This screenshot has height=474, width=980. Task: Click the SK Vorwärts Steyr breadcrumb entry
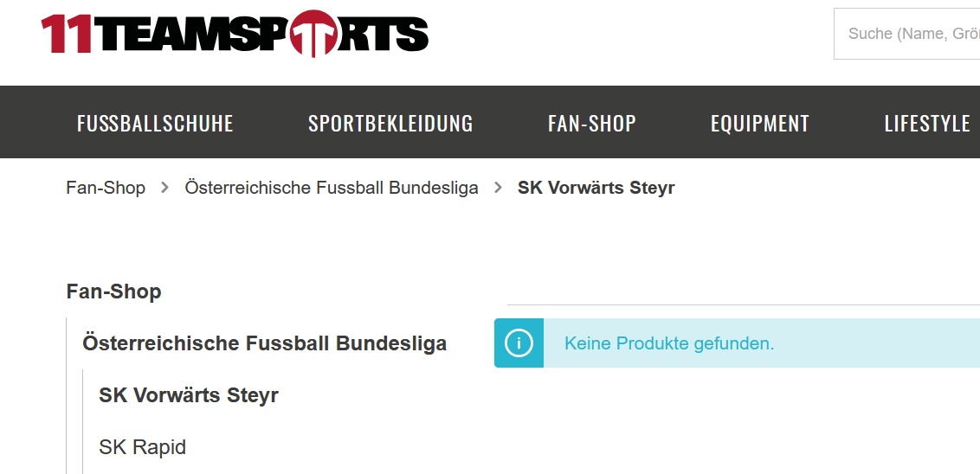596,188
